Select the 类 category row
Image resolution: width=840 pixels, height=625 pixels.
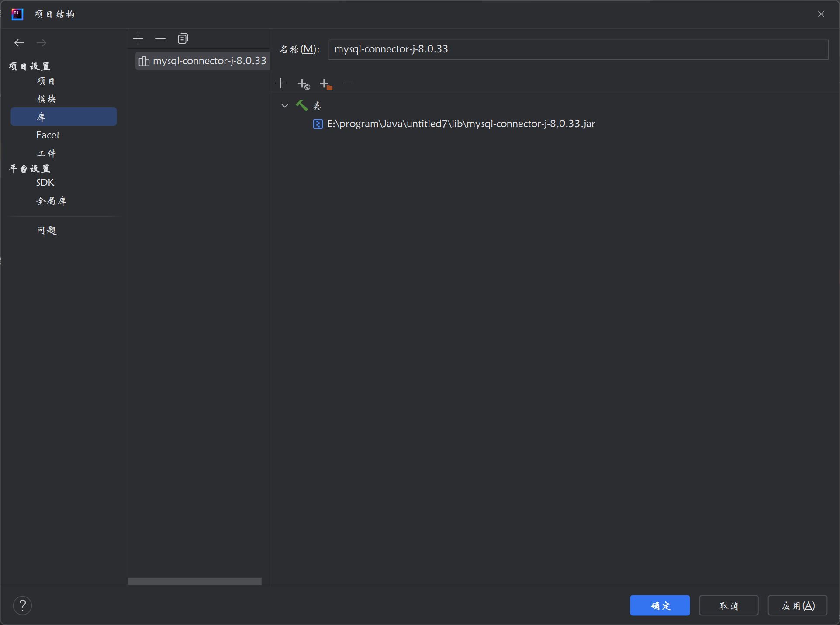pos(318,106)
